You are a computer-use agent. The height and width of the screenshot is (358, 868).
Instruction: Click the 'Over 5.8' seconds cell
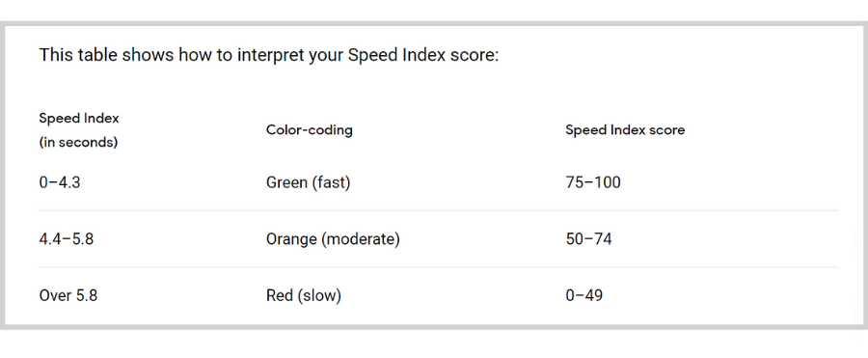[x=68, y=296]
